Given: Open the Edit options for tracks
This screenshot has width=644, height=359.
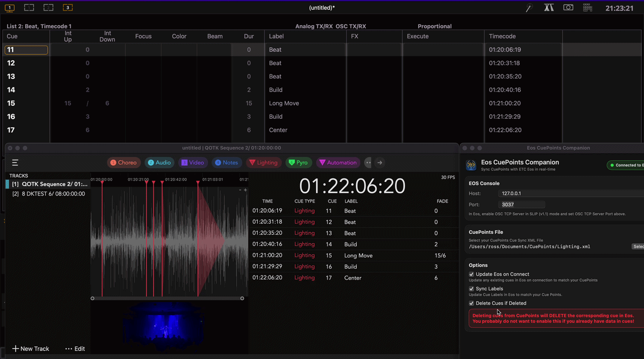Looking at the screenshot, I should click(75, 348).
